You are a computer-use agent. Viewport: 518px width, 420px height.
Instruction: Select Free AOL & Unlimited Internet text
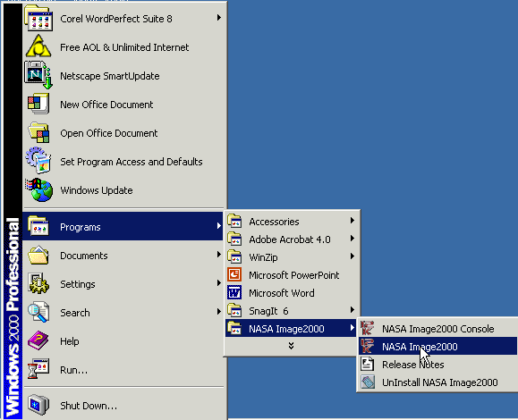pyautogui.click(x=124, y=47)
